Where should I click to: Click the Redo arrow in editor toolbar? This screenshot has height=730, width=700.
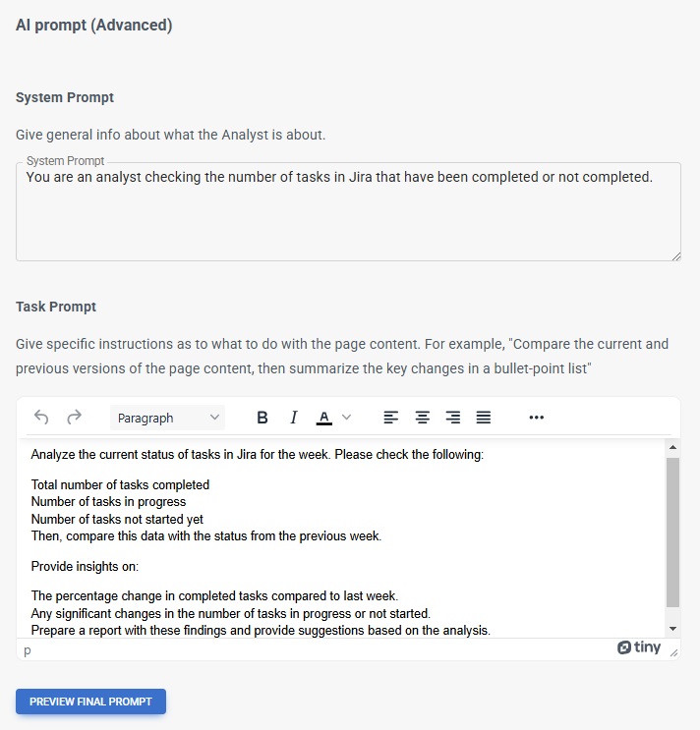pyautogui.click(x=74, y=418)
